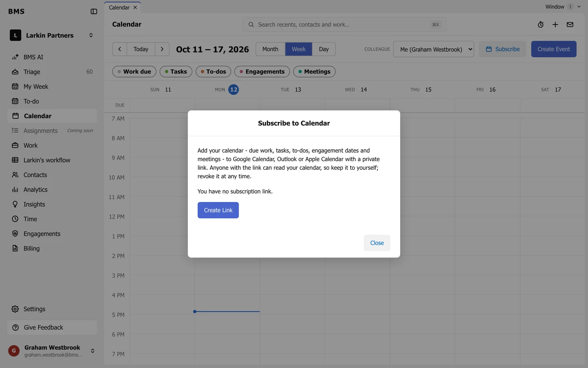Open the mail envelope icon

pos(570,25)
